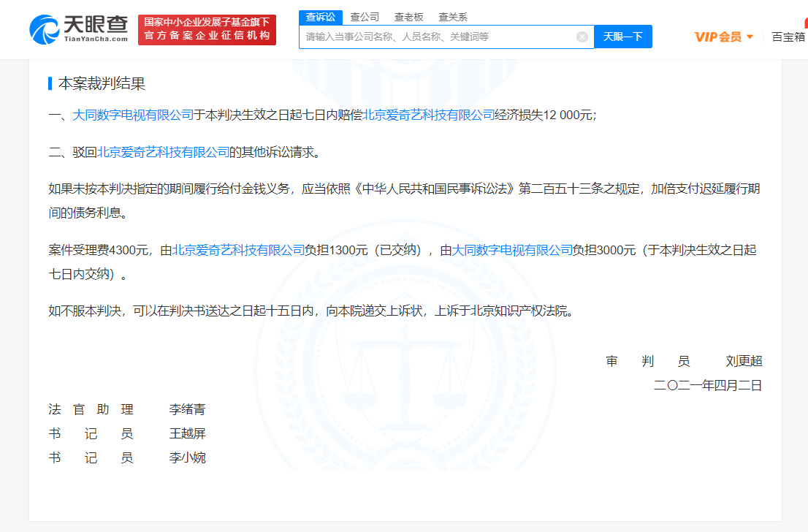Select the 查公司 search tab
The height and width of the screenshot is (532, 808).
point(365,17)
